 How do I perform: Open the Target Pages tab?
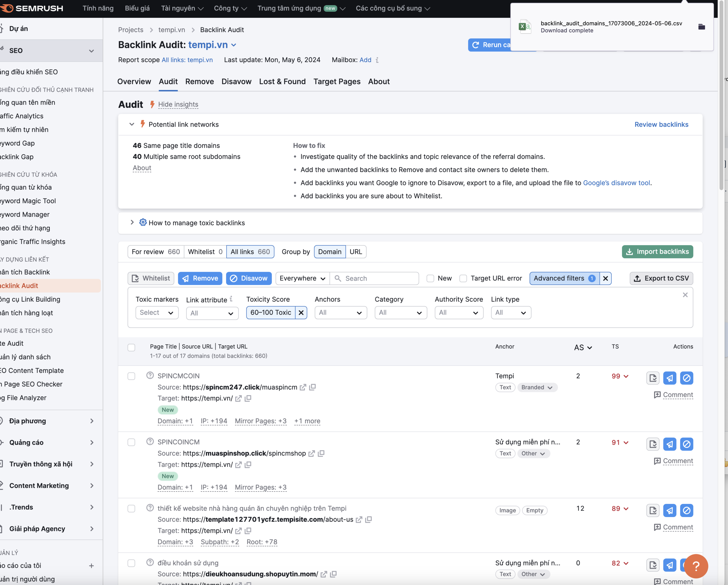pos(337,82)
